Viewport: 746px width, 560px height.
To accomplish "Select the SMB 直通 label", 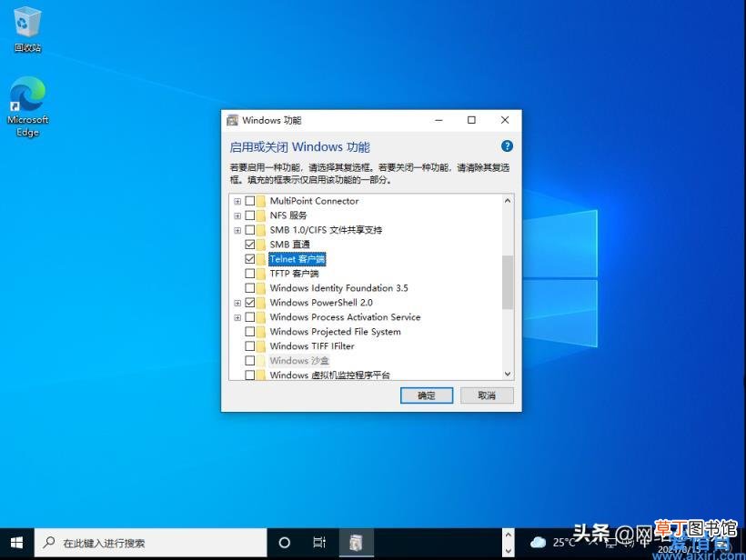I will [x=289, y=245].
